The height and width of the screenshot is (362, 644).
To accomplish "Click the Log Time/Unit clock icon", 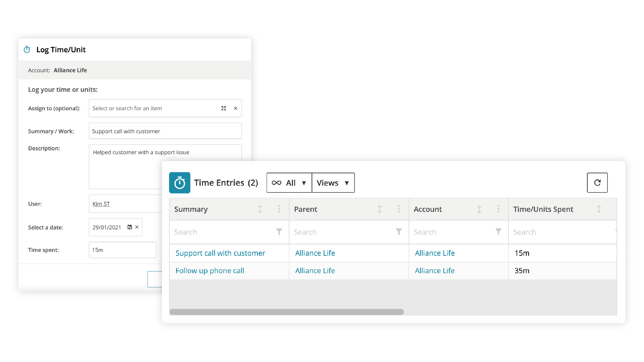I will (x=27, y=49).
